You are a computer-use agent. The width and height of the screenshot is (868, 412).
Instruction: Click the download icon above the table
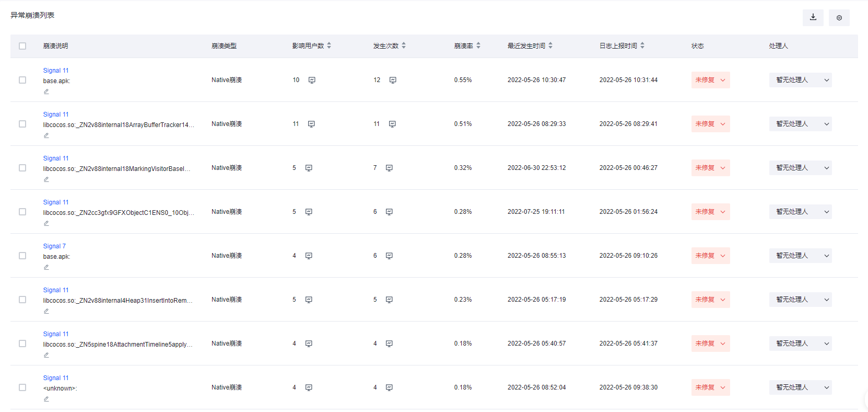(x=813, y=17)
